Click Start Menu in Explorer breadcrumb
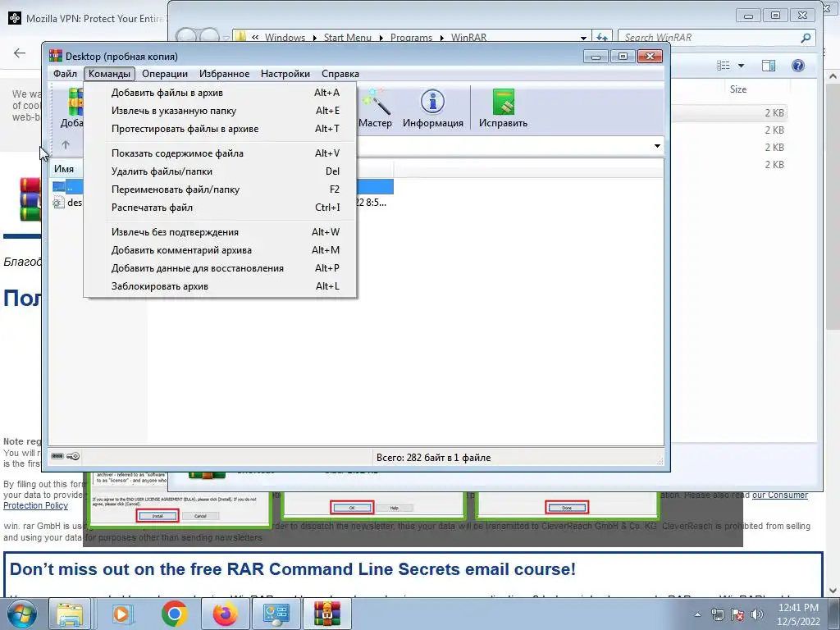The height and width of the screenshot is (630, 840). pos(347,38)
